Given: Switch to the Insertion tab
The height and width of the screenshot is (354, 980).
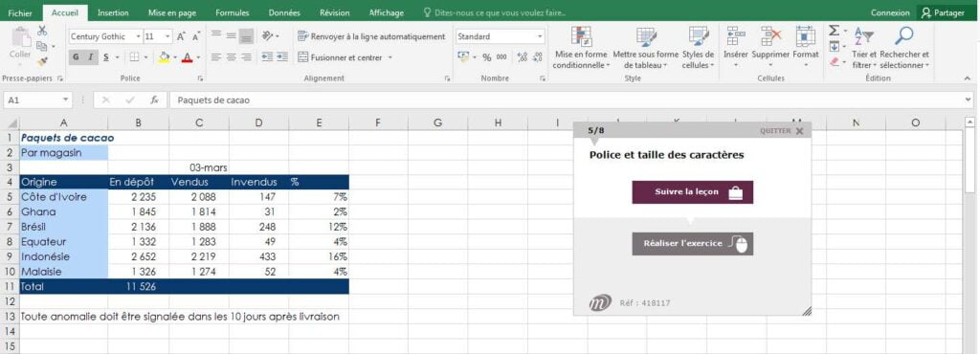Looking at the screenshot, I should 113,12.
